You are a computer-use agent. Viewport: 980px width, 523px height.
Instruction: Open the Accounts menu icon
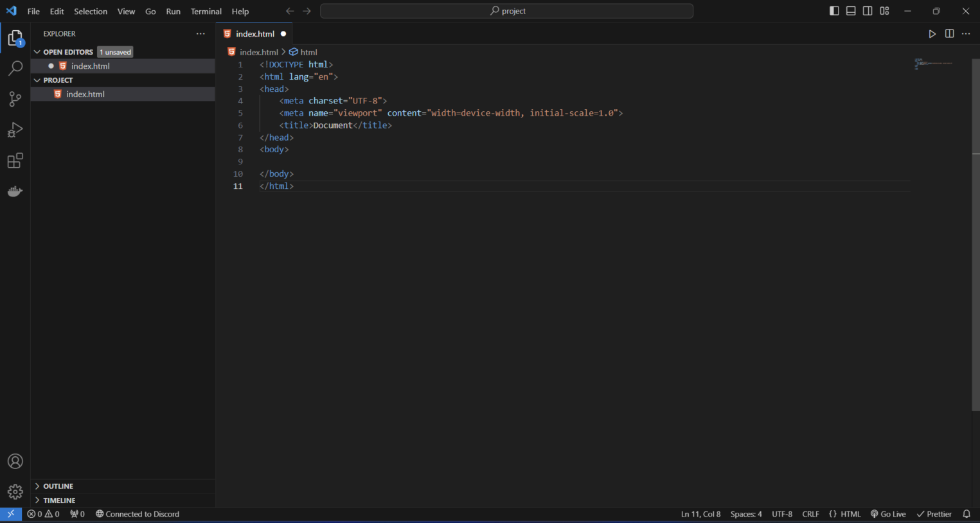coord(15,461)
